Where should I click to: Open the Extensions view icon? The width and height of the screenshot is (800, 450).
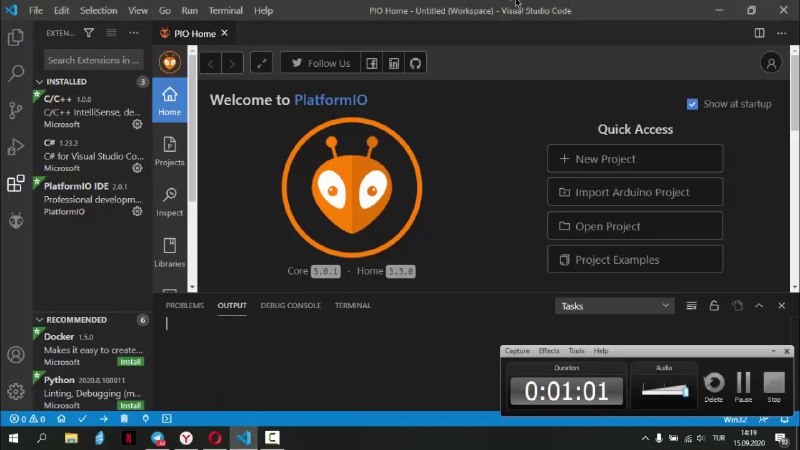click(16, 184)
